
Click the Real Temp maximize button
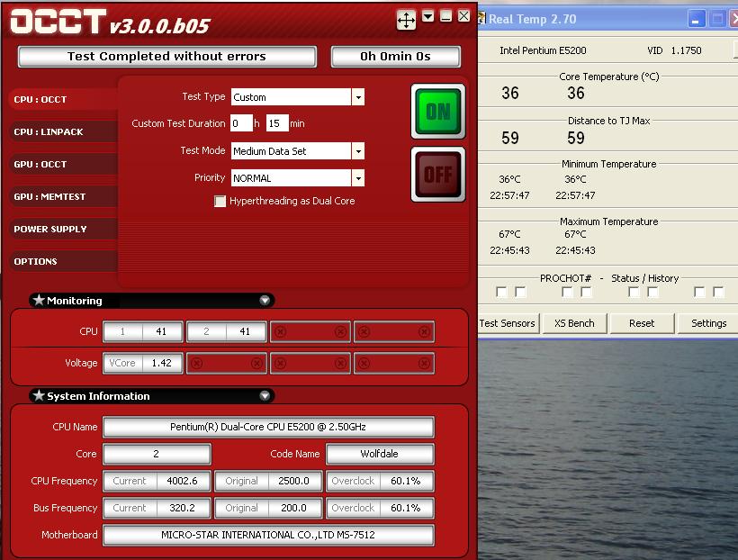[716, 19]
